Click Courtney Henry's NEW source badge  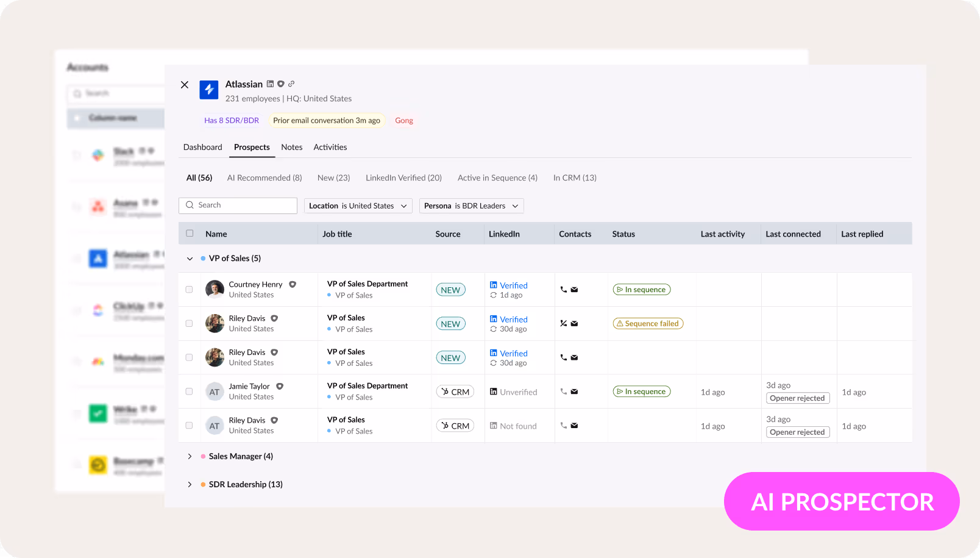point(450,290)
